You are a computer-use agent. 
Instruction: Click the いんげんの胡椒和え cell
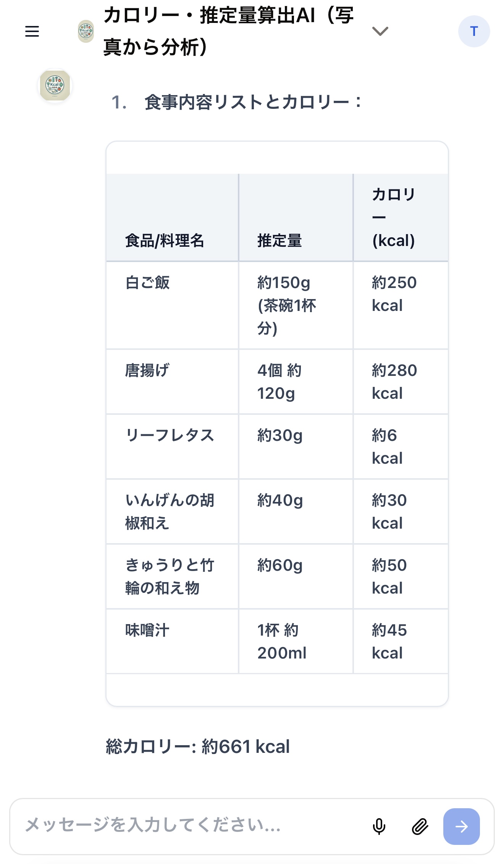point(170,512)
